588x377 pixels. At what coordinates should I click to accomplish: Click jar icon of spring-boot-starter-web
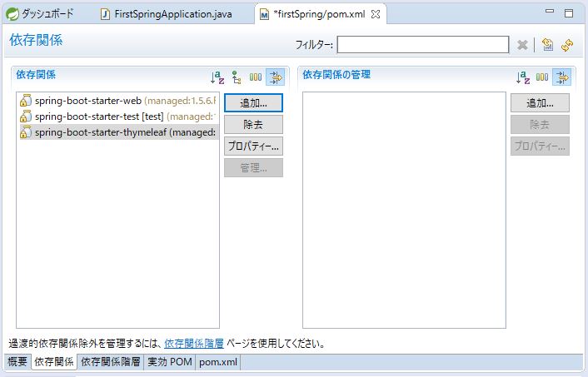point(26,101)
